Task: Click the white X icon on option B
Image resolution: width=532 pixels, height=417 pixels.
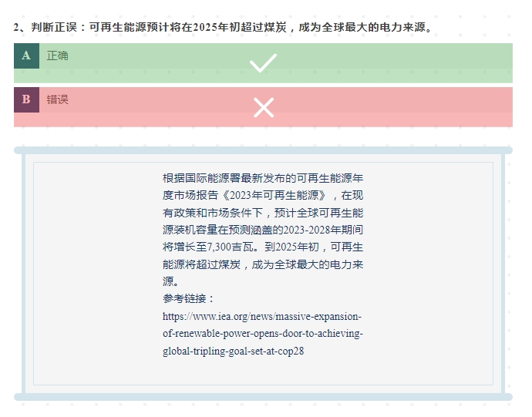Action: coord(264,107)
